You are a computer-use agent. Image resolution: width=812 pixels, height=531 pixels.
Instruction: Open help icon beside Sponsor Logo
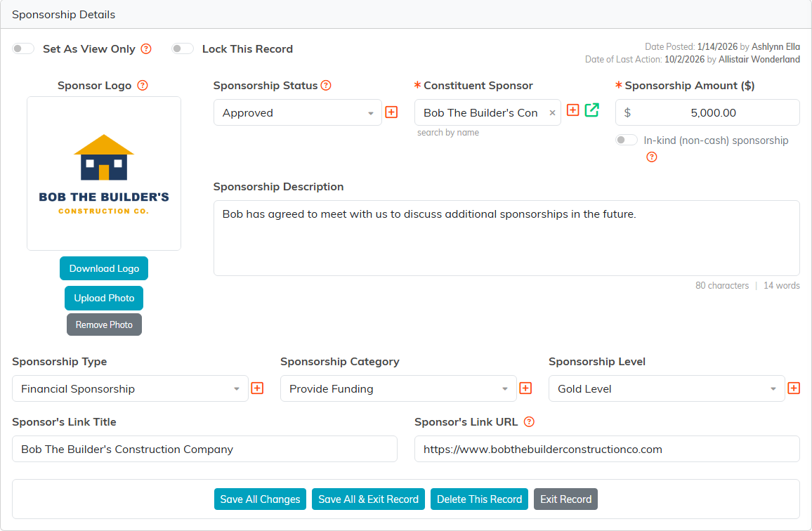[x=143, y=86]
